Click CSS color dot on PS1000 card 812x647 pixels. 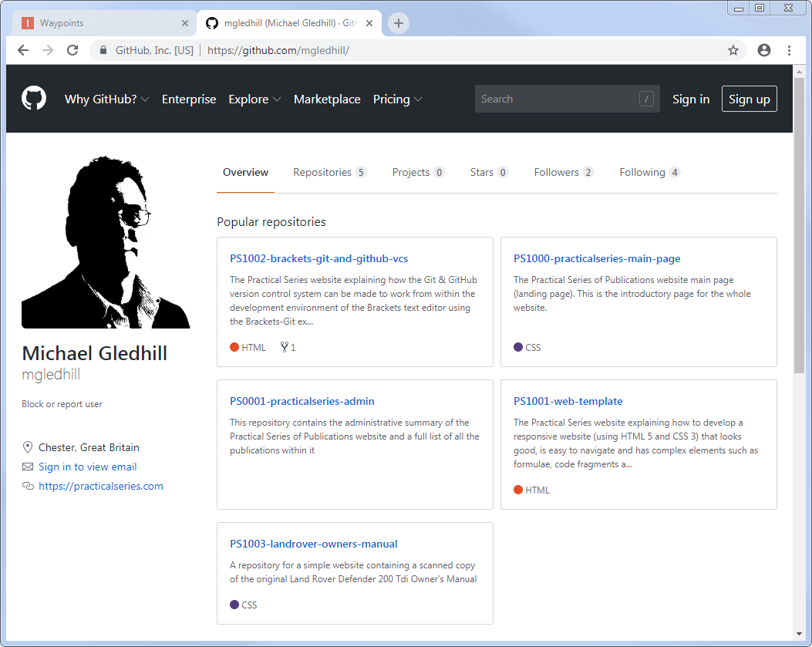[518, 347]
